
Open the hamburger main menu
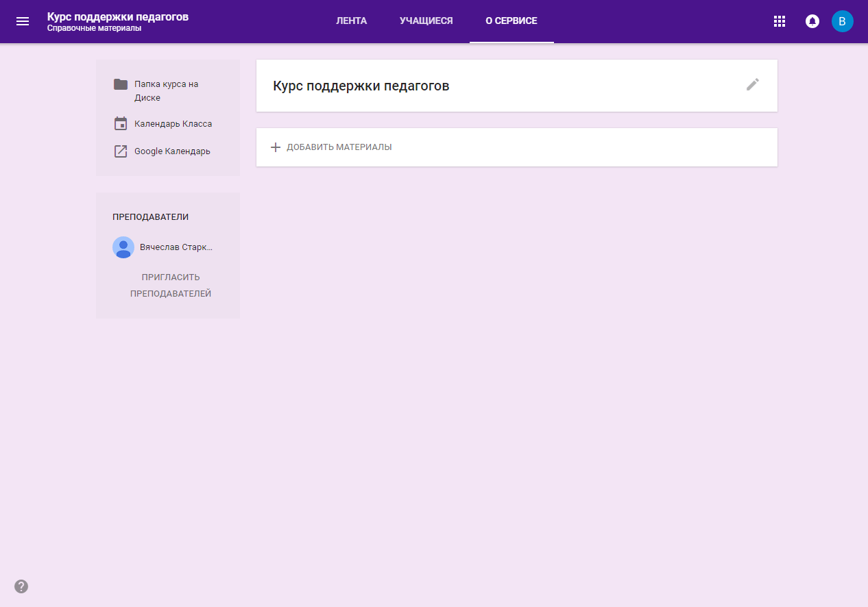pos(23,21)
